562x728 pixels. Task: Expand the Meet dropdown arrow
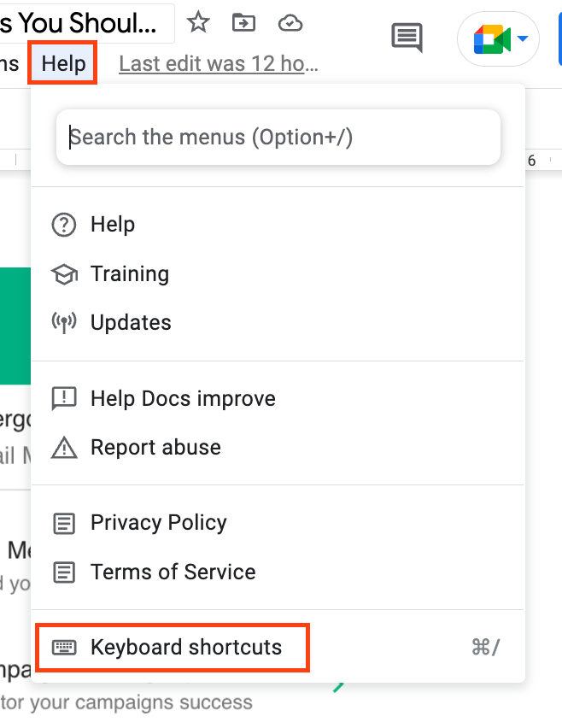click(x=523, y=38)
